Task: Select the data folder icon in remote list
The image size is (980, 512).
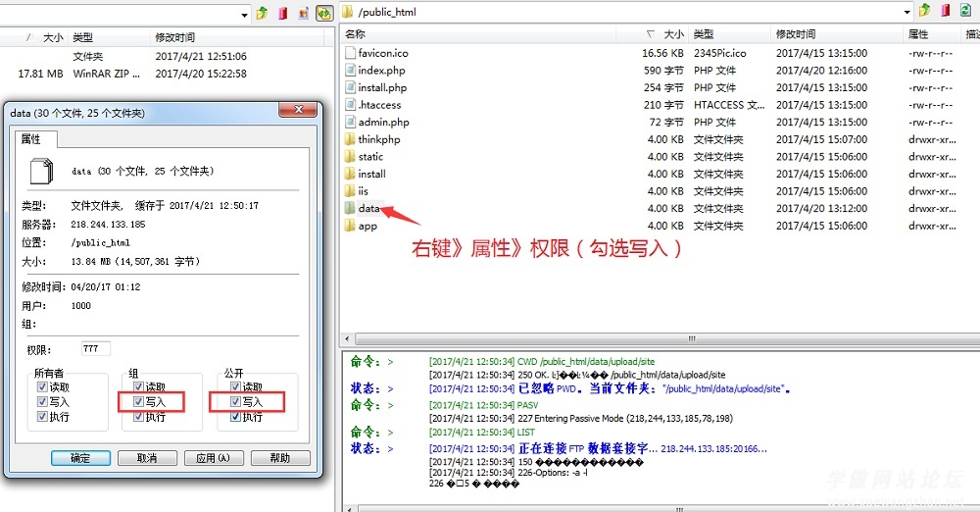Action: pos(350,209)
